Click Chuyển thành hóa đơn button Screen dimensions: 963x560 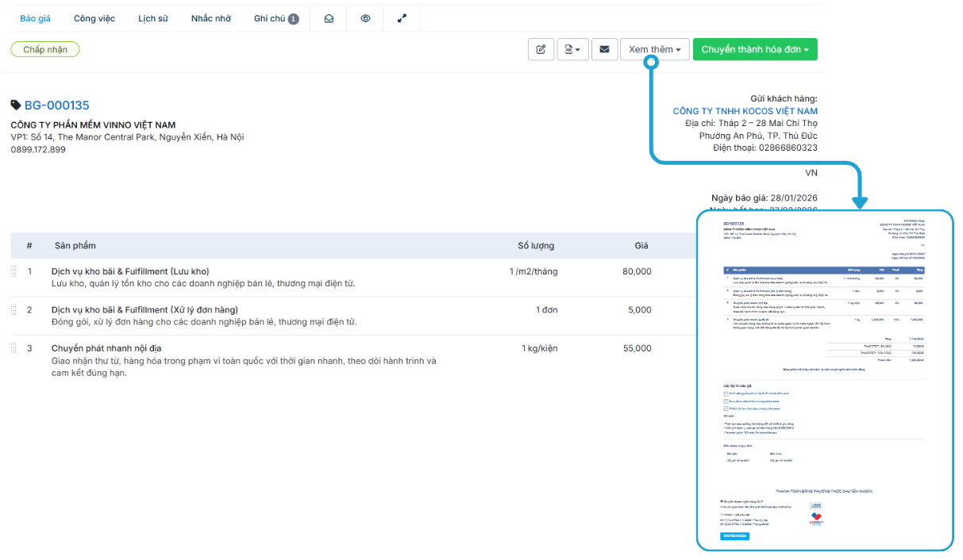click(x=755, y=49)
